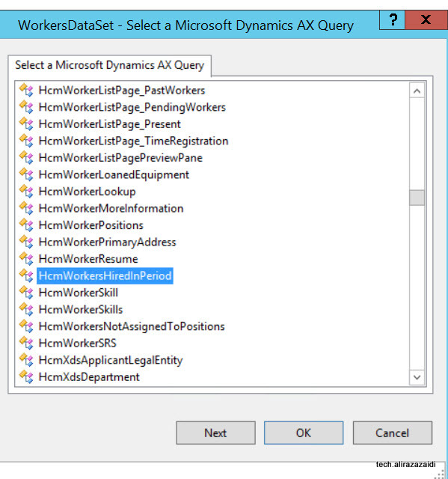Click the query icon beside HcmWorkerListPage_Present
This screenshot has width=448, height=479.
26,124
